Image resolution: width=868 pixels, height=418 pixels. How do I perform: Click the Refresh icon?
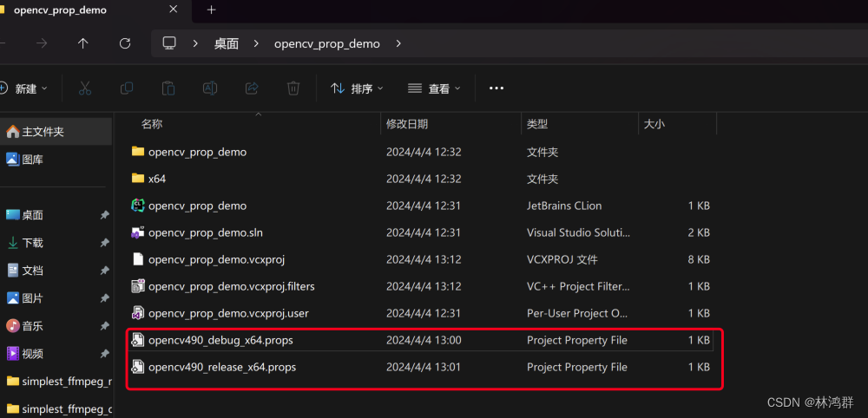(125, 43)
